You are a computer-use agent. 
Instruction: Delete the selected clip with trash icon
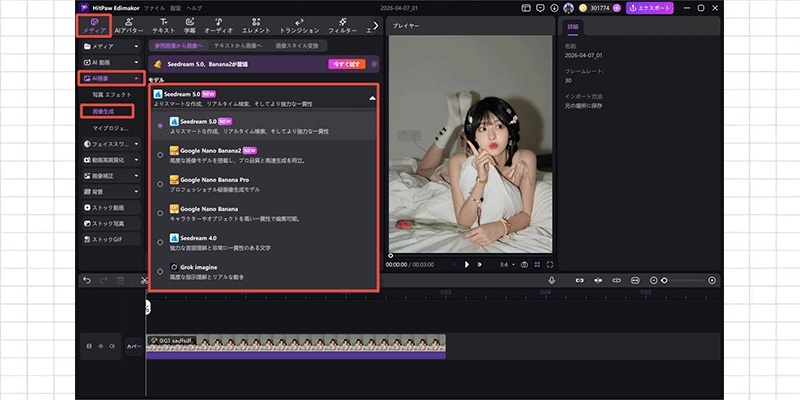click(x=120, y=280)
